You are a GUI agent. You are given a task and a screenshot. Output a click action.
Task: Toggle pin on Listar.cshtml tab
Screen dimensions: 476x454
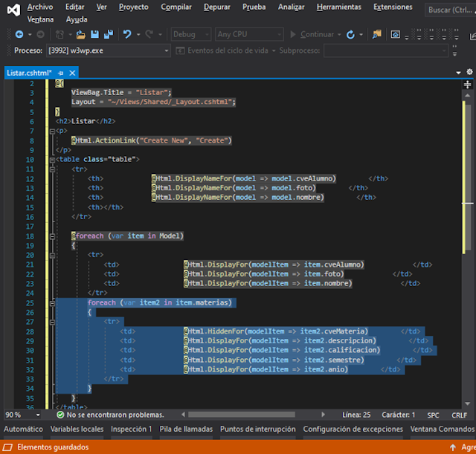tap(60, 73)
